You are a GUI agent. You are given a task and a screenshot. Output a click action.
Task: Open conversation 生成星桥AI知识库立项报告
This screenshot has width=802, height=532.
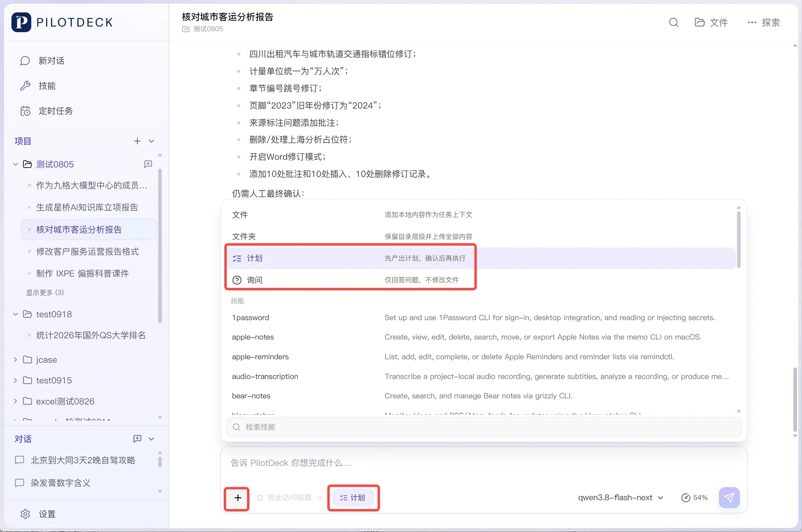[x=87, y=207]
